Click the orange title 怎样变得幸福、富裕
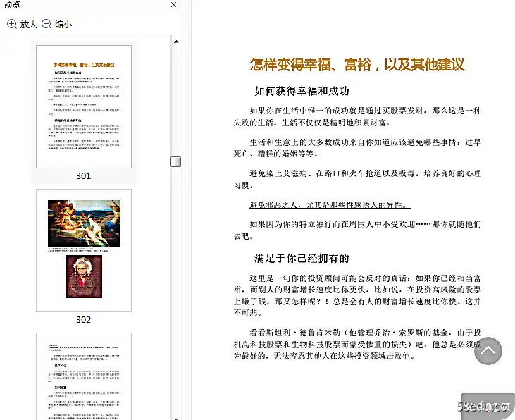 coord(357,64)
